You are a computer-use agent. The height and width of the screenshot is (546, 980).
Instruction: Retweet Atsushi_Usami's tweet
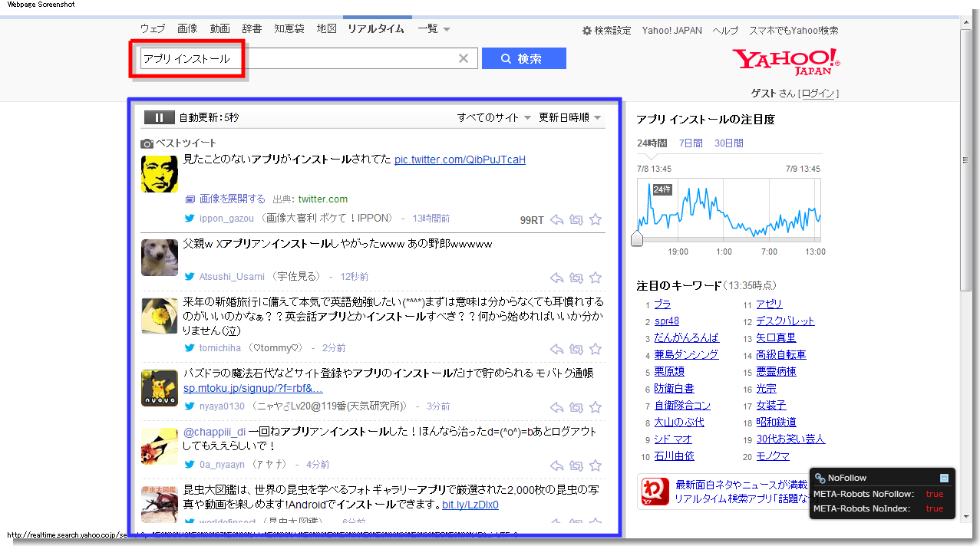[576, 278]
